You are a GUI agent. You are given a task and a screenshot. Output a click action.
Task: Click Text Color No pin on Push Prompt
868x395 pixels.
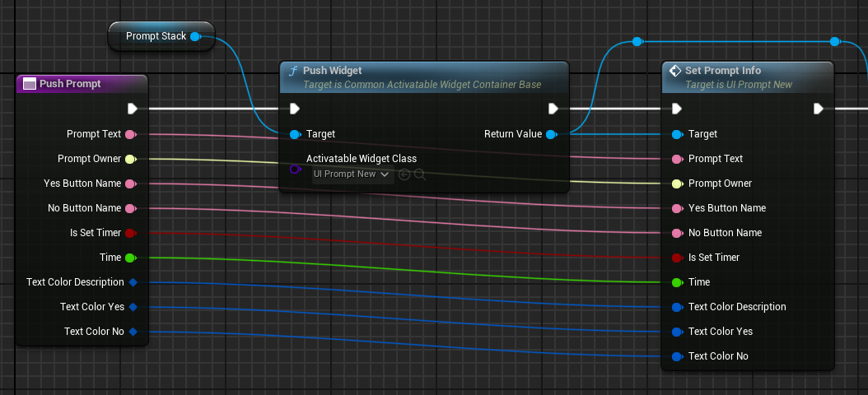click(x=133, y=332)
